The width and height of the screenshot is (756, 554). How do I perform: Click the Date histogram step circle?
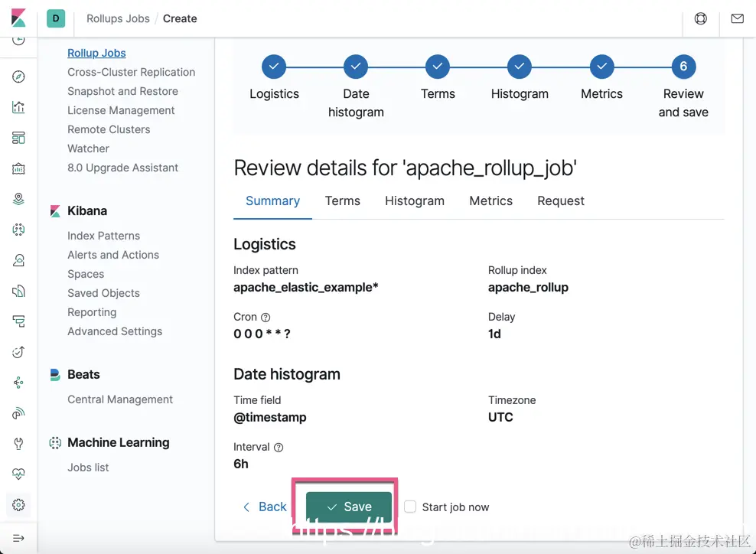click(x=356, y=67)
